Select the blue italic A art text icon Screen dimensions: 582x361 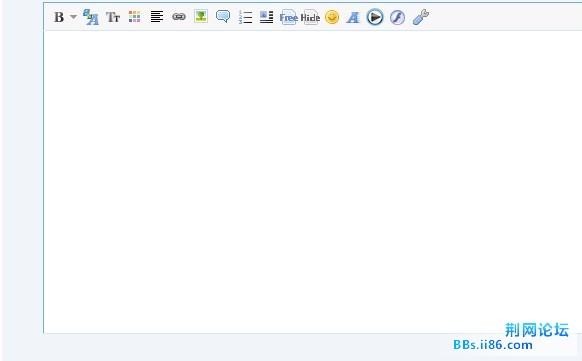(x=353, y=17)
